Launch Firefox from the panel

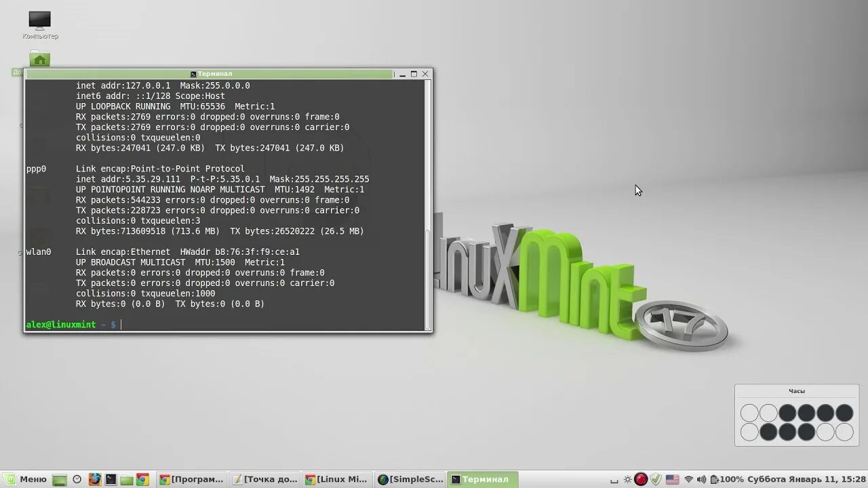pos(94,480)
